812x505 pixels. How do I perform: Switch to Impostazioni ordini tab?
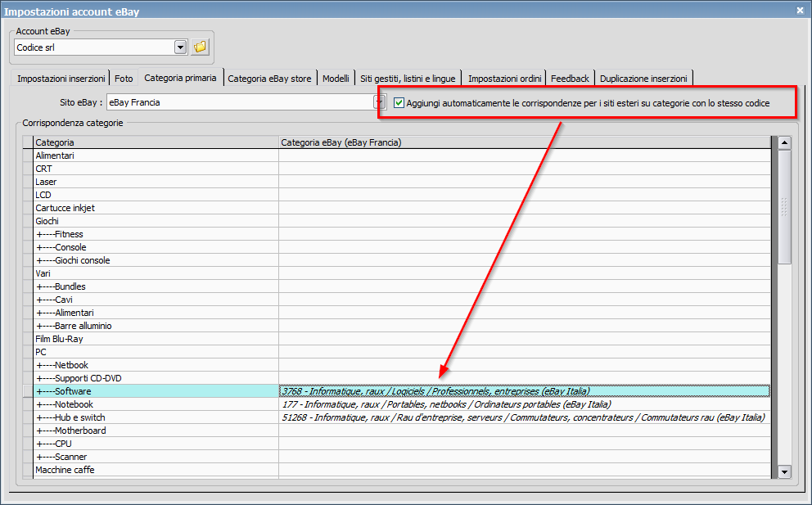click(x=504, y=79)
